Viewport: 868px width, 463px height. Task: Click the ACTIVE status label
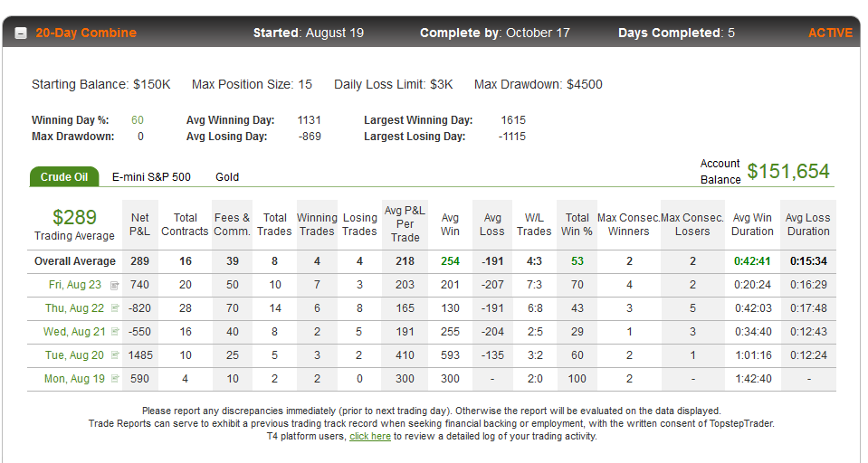pos(830,33)
